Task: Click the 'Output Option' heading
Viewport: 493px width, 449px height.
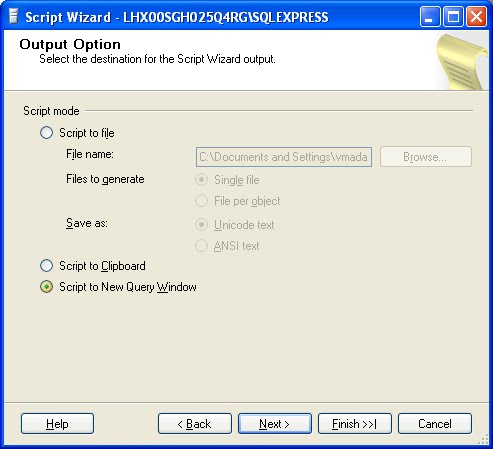Action: (70, 44)
